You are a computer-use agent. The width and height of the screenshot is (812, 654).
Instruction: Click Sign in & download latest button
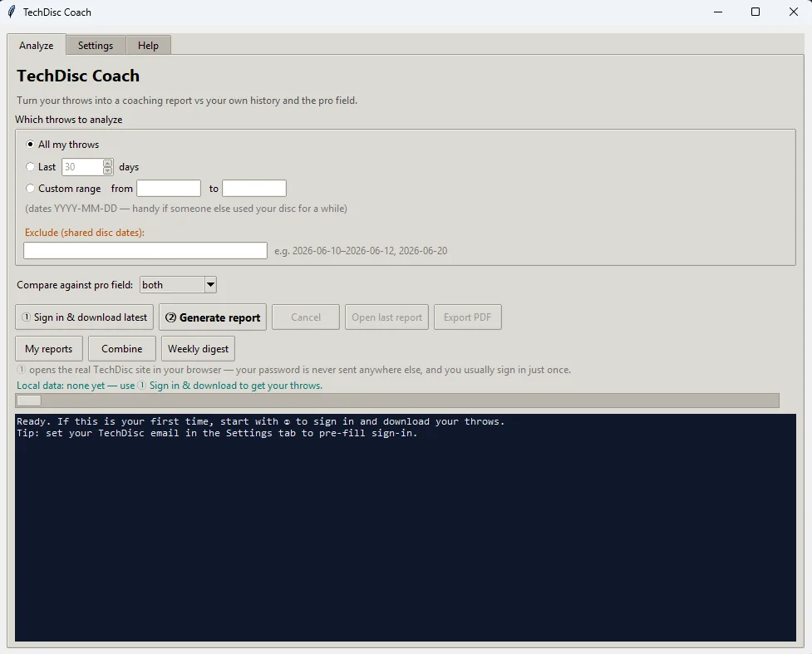click(x=85, y=317)
